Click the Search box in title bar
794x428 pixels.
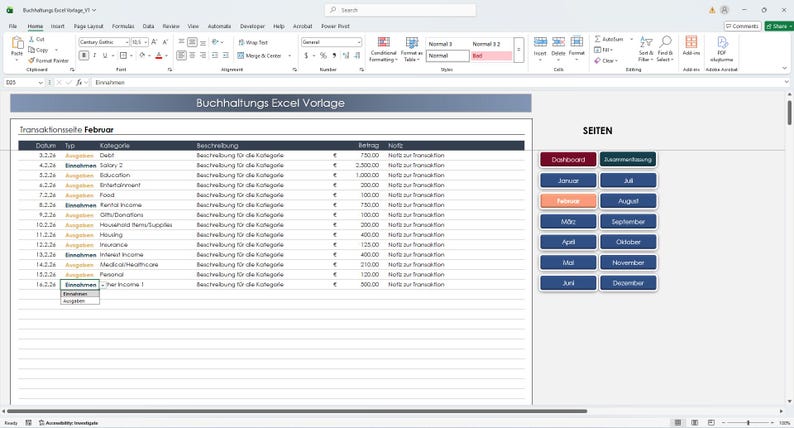click(x=400, y=10)
